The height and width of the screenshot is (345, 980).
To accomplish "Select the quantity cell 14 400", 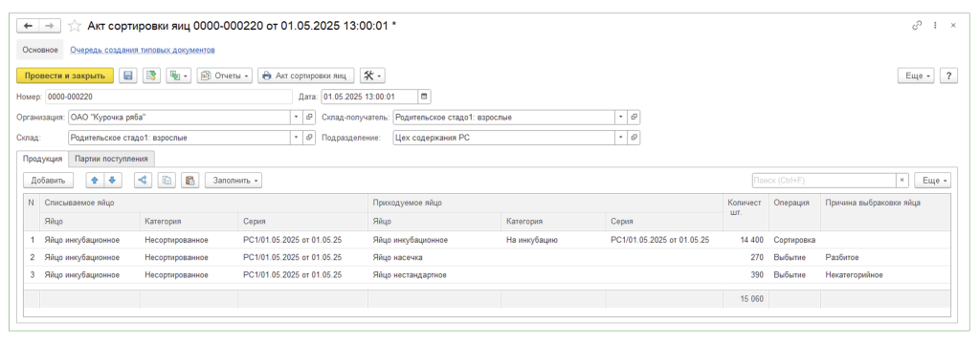I will [x=745, y=239].
